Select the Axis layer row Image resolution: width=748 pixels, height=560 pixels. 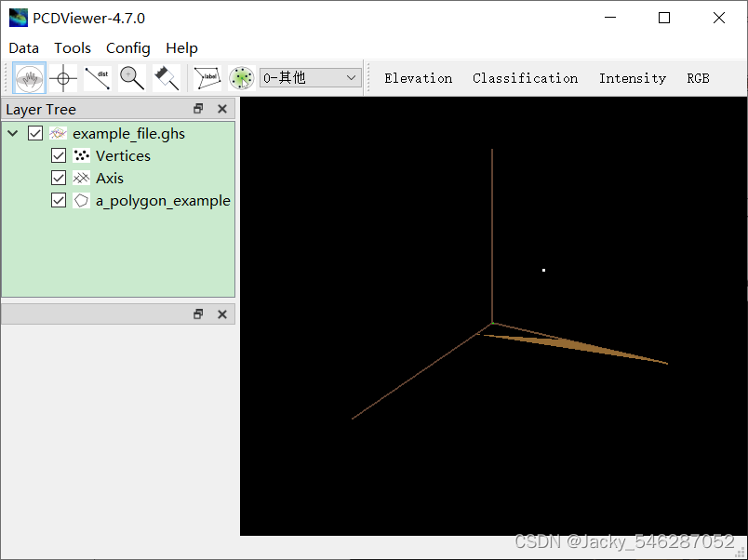(x=110, y=179)
